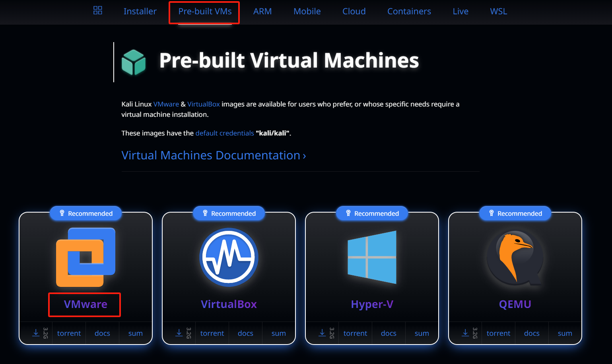
Task: Open the grid overview icon in navigation
Action: click(98, 10)
